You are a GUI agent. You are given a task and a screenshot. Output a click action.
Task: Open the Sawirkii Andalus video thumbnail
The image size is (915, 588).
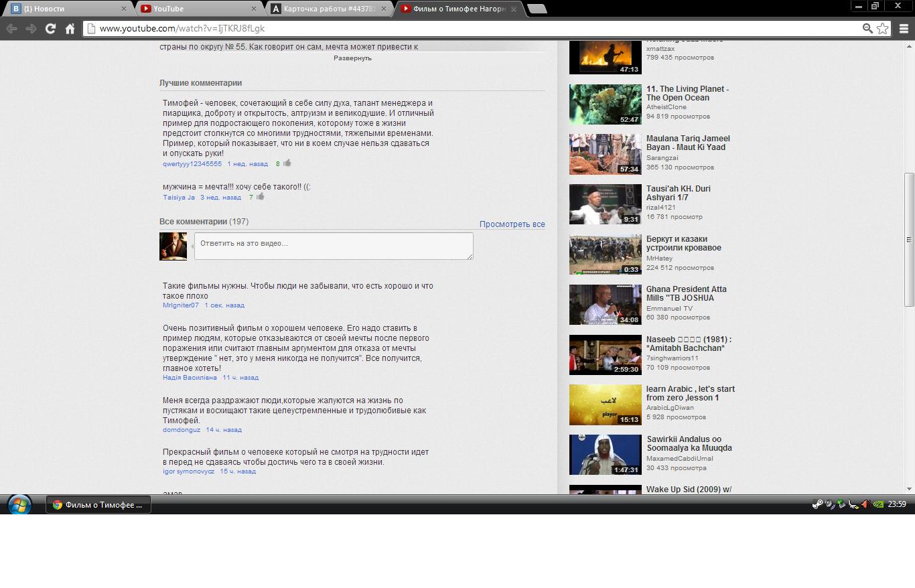click(606, 455)
